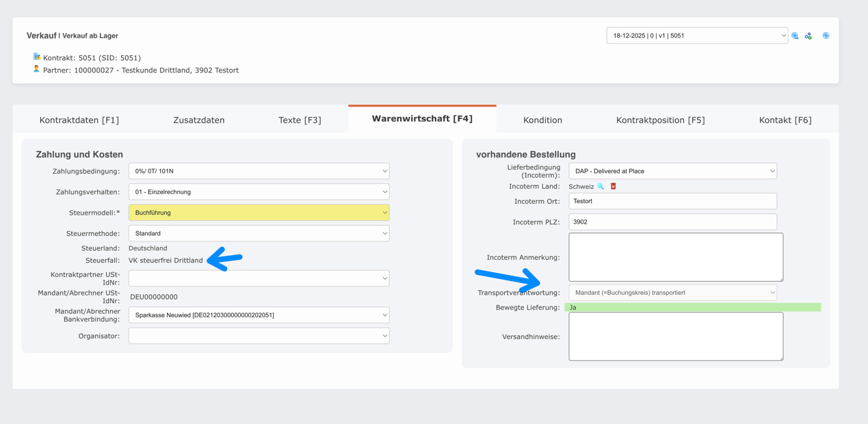This screenshot has width=868, height=424.
Task: Open the Zahlungsbedingung dropdown
Action: [x=259, y=171]
